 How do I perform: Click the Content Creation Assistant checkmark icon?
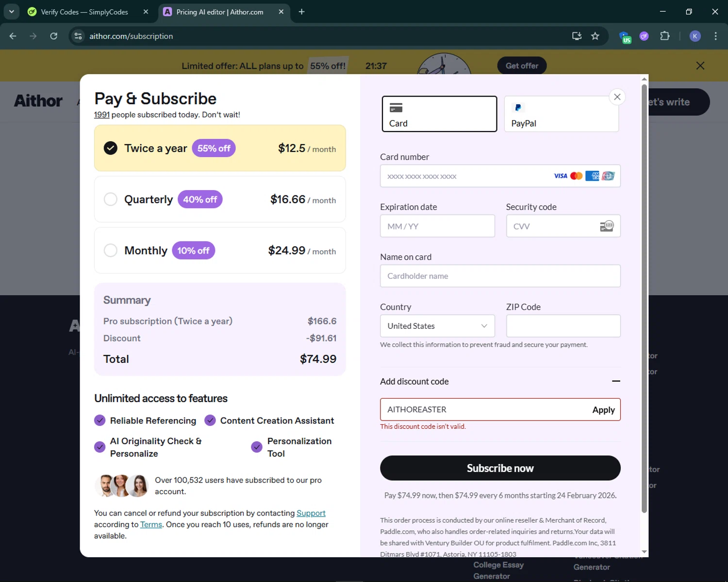pyautogui.click(x=210, y=420)
